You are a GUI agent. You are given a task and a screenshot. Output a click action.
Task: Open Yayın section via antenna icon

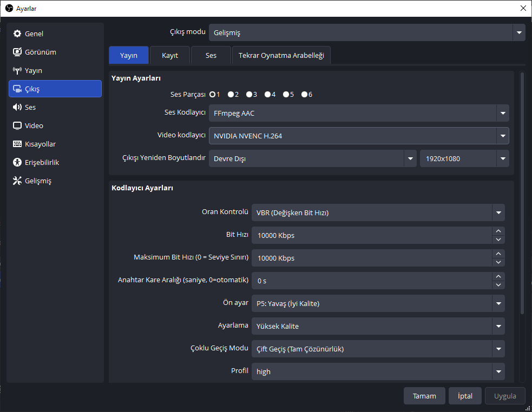pos(17,70)
